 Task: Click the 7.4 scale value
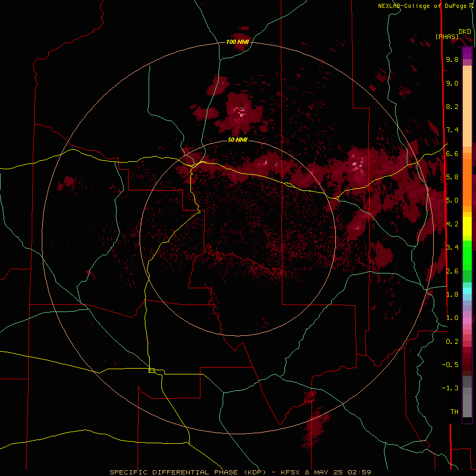click(x=452, y=130)
